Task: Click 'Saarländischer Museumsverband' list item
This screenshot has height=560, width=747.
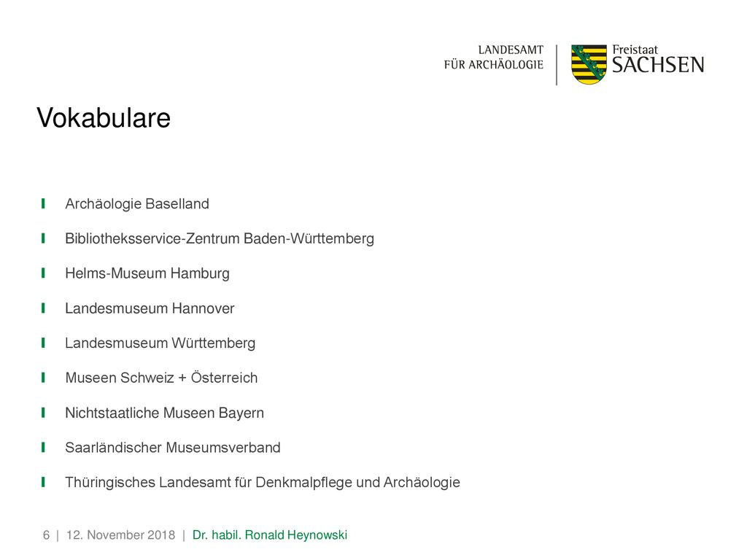Action: [172, 448]
